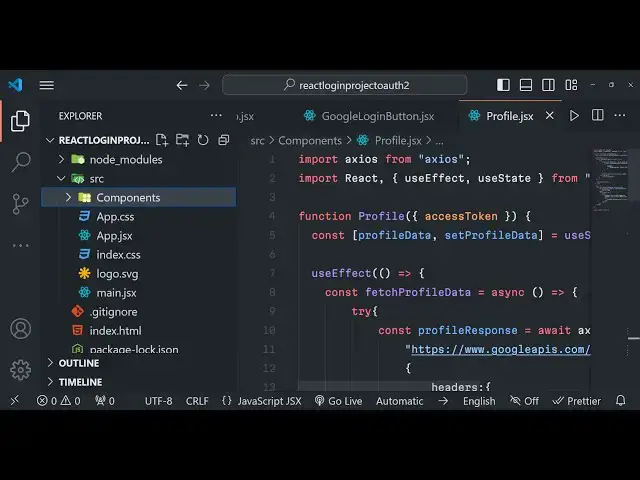Click Components in the breadcrumb path
The height and width of the screenshot is (480, 640).
click(x=310, y=141)
